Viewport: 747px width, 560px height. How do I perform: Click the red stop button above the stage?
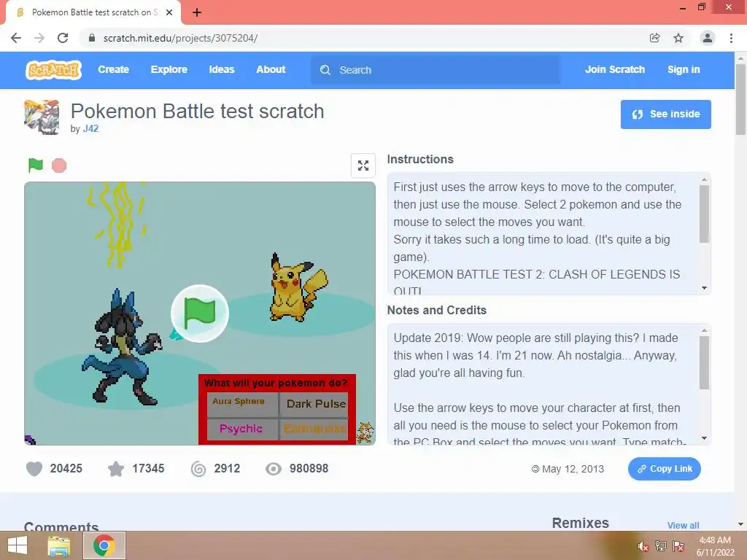[x=59, y=166]
